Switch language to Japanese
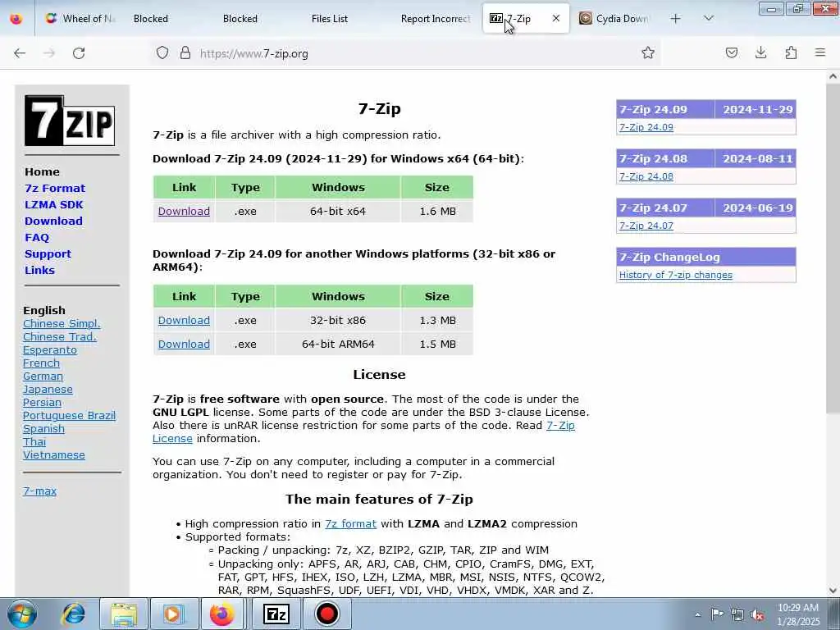The image size is (840, 630). point(48,389)
